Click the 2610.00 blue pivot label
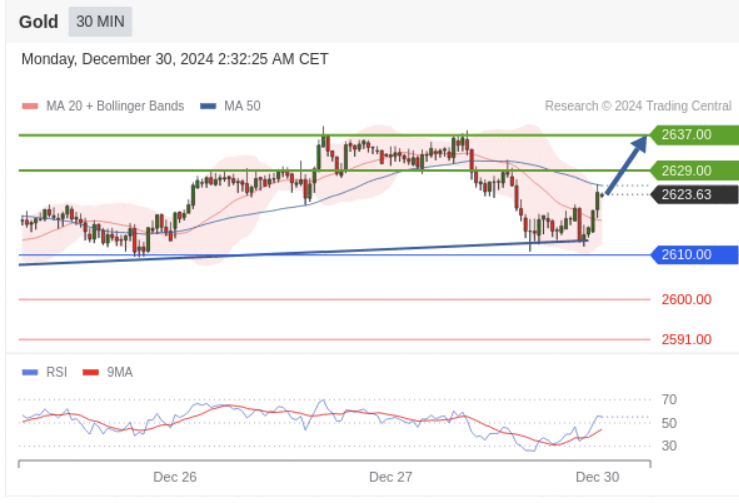This screenshot has width=739, height=503. 695,255
